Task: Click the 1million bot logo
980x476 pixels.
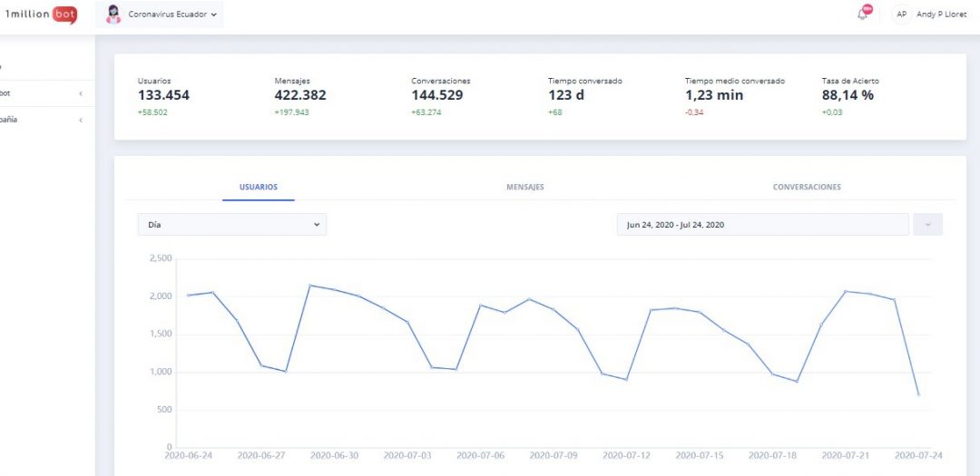Action: coord(42,15)
